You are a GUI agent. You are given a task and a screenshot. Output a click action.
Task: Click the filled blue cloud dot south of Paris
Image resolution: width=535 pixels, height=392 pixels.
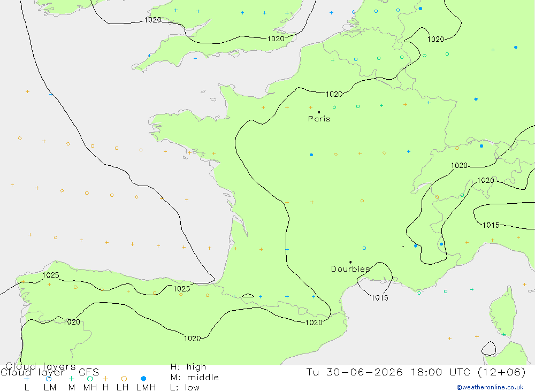[x=311, y=155]
